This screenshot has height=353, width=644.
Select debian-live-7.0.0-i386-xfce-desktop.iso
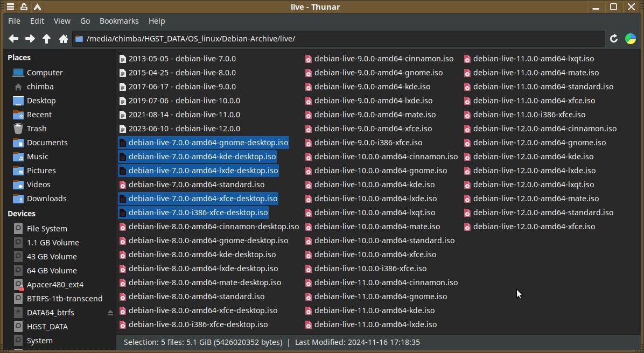(193, 213)
